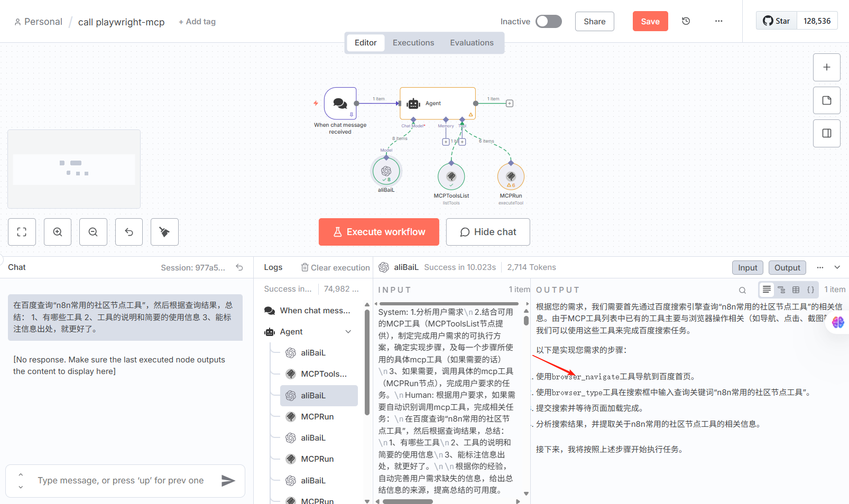This screenshot has height=504, width=849.
Task: Click Add tag
Action: [x=197, y=22]
